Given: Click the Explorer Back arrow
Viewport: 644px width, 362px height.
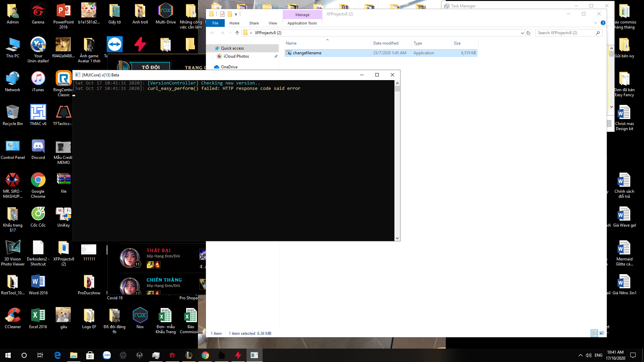Looking at the screenshot, I should coord(212,33).
